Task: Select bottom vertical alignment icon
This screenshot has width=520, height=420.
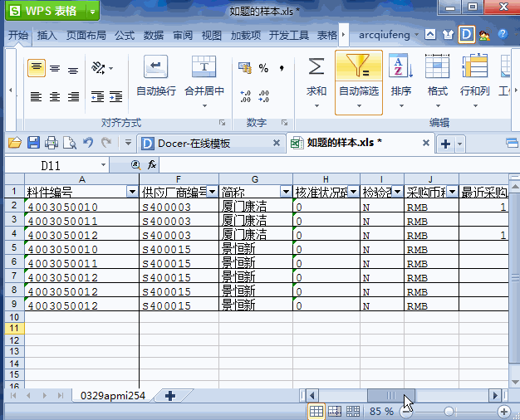Action: point(73,71)
